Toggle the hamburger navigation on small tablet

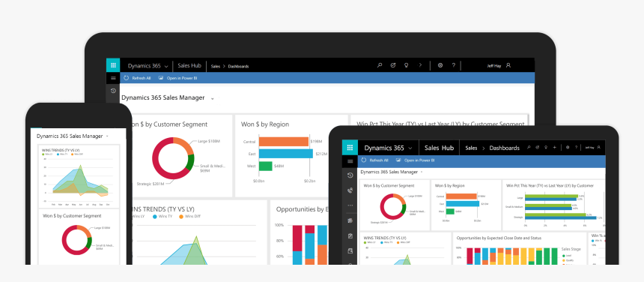click(350, 161)
